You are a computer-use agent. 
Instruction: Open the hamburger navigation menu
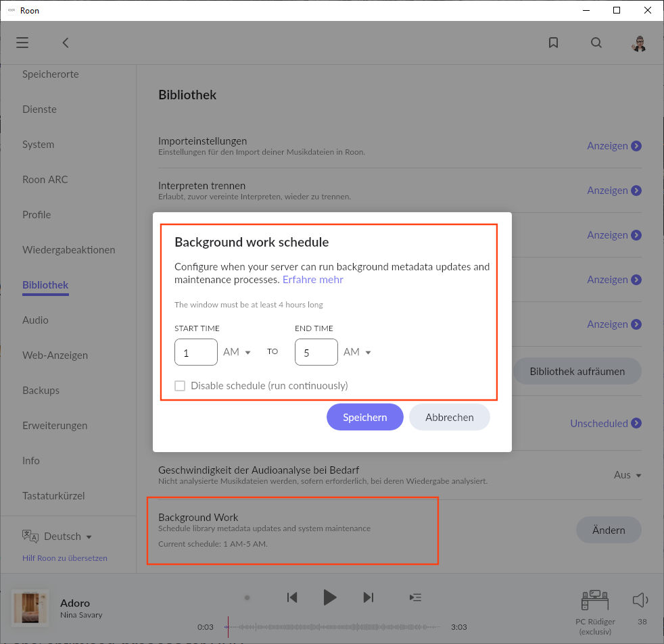click(22, 43)
